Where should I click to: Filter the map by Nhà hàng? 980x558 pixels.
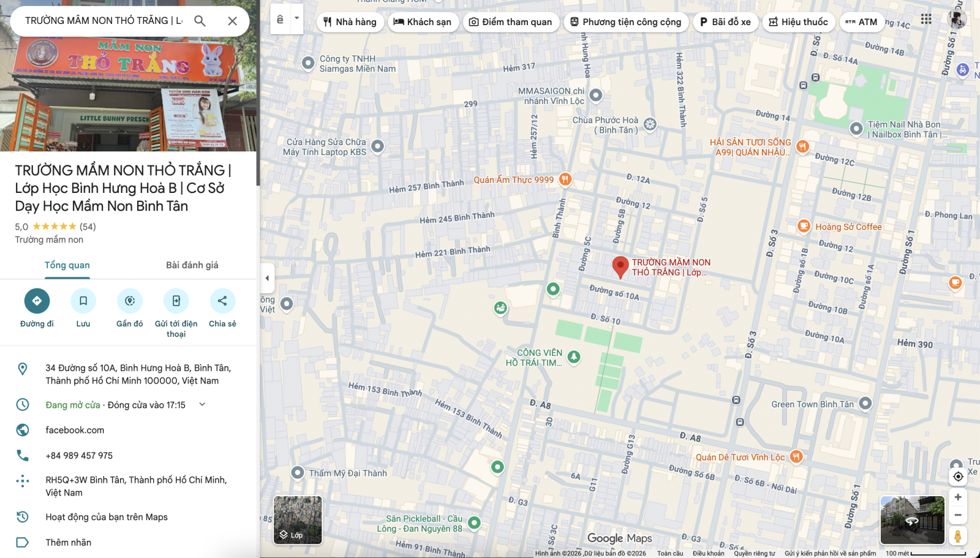click(x=350, y=22)
